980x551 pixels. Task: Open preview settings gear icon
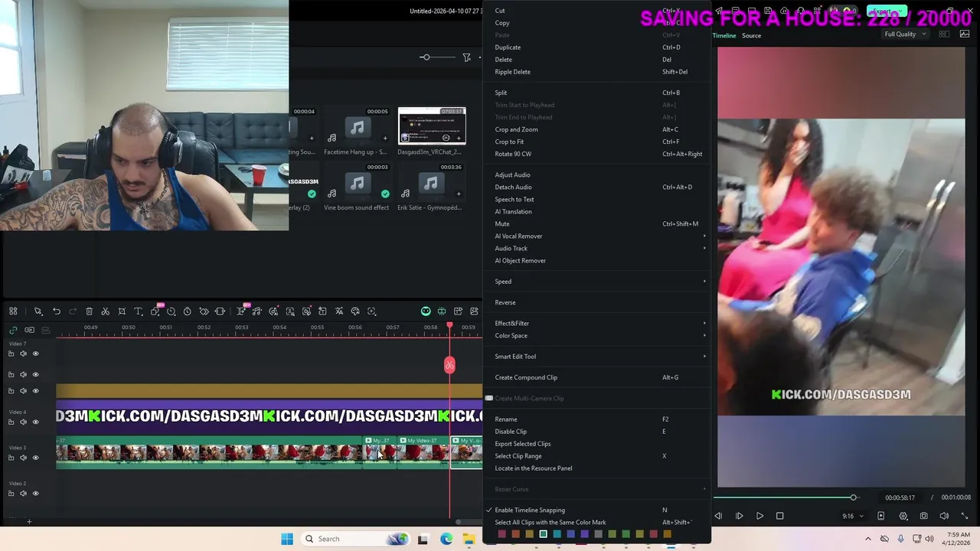point(903,516)
